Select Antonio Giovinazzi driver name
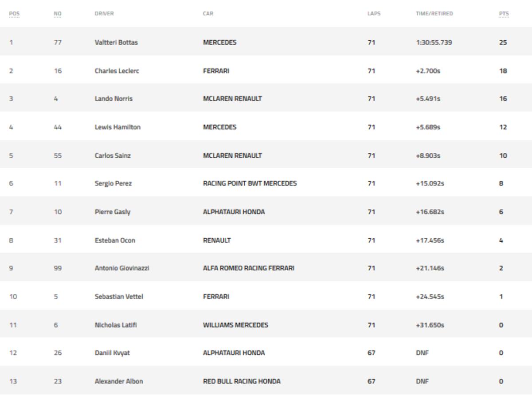 pyautogui.click(x=122, y=268)
